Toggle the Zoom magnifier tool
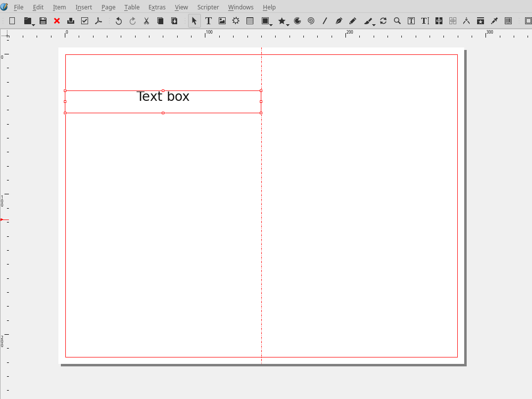Viewport: 532px width, 399px height. 397,21
